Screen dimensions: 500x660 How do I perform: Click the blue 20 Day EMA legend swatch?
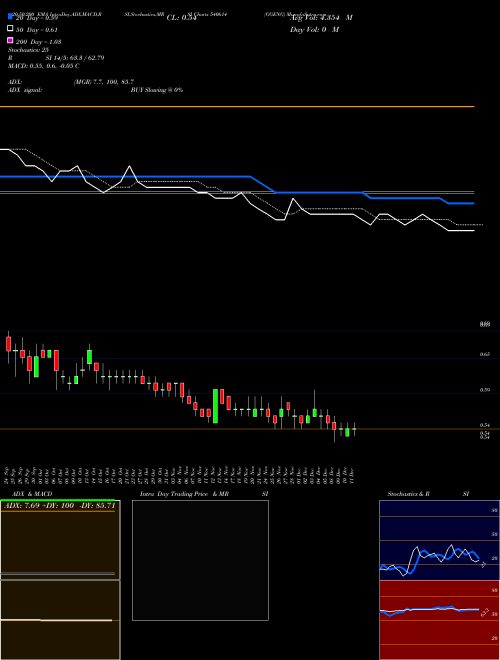coord(10,17)
